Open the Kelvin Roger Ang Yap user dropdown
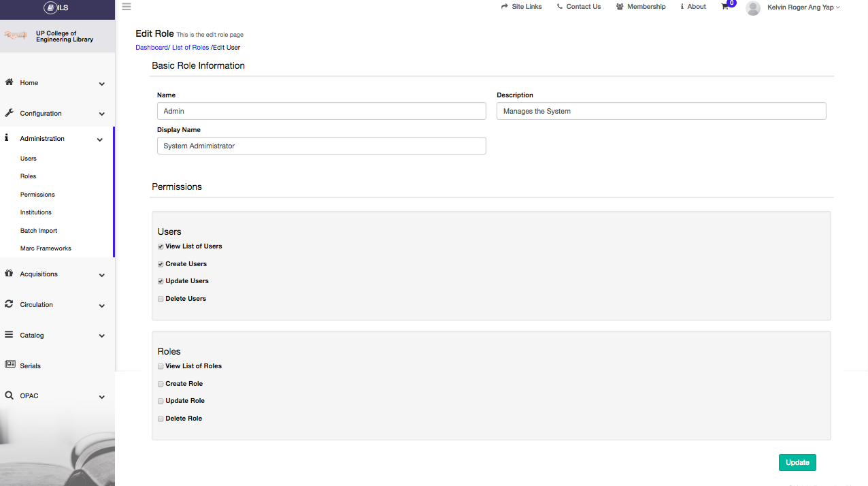This screenshot has width=868, height=486. [803, 7]
